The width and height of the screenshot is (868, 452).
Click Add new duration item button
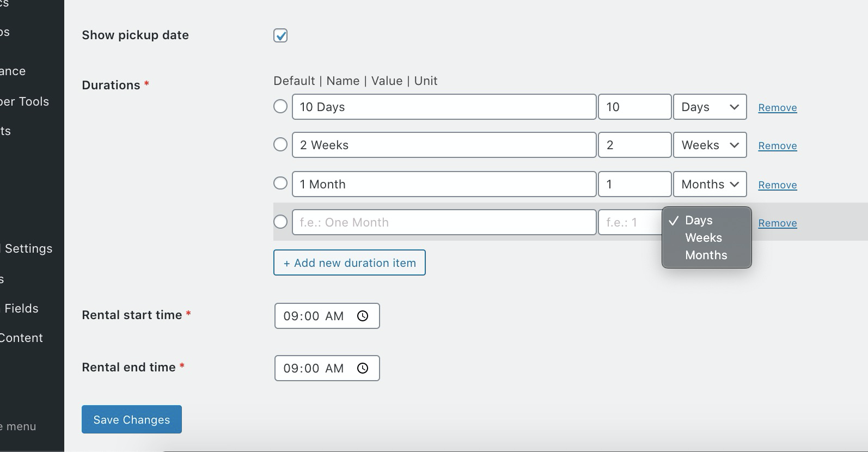coord(350,262)
